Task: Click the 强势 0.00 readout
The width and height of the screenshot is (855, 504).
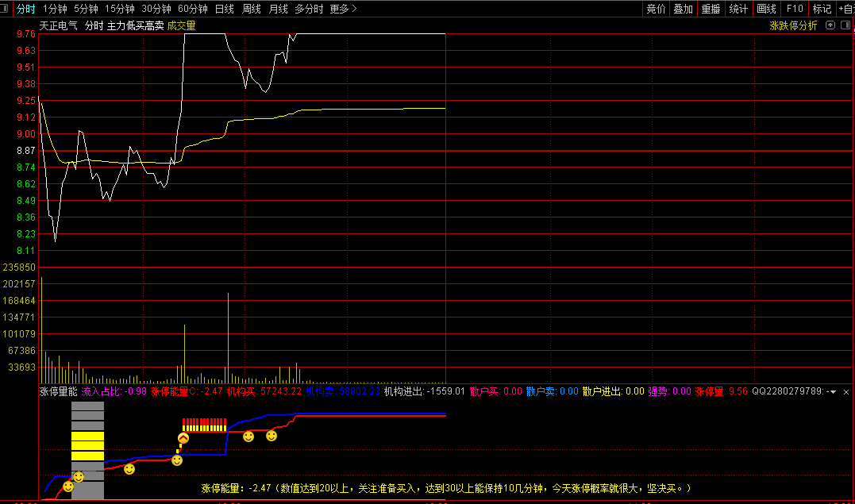Action: (x=669, y=391)
